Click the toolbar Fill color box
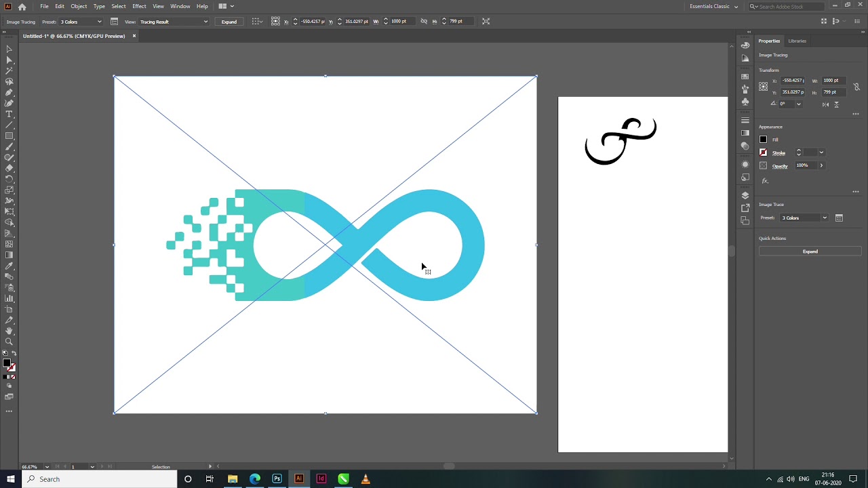868x488 pixels. tap(7, 363)
